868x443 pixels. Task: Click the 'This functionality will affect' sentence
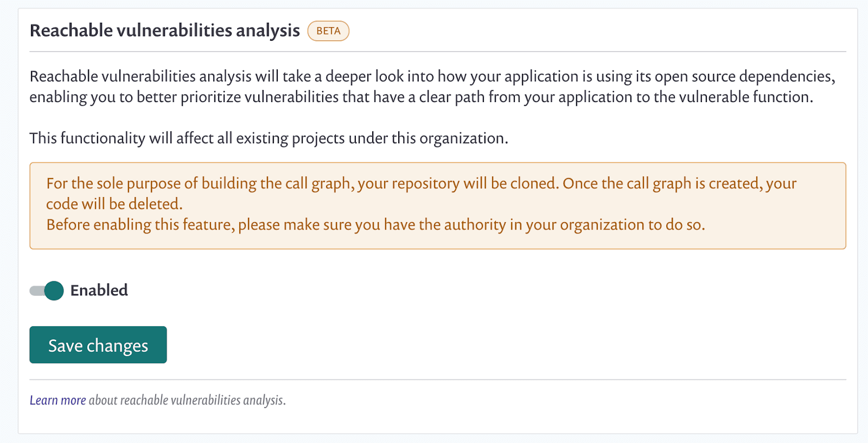coord(269,138)
